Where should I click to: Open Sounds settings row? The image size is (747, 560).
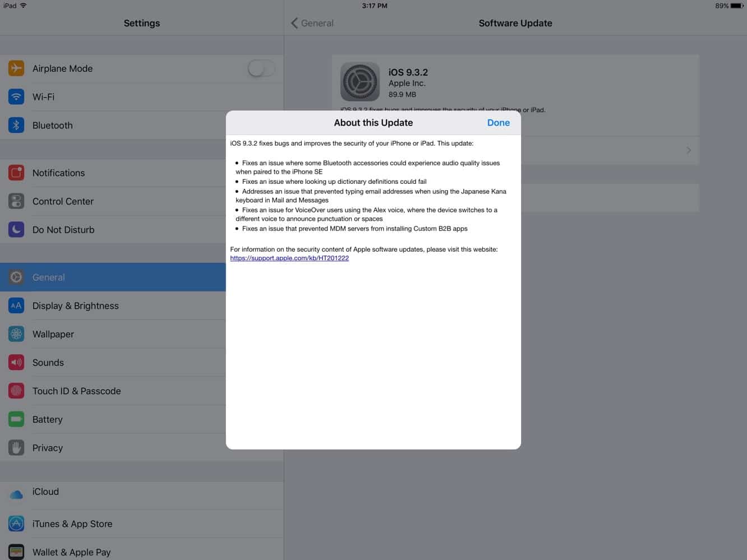(x=112, y=363)
